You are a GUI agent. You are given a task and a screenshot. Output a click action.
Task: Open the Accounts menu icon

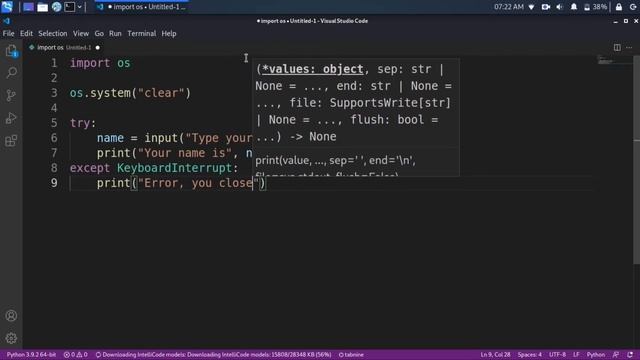(11, 316)
